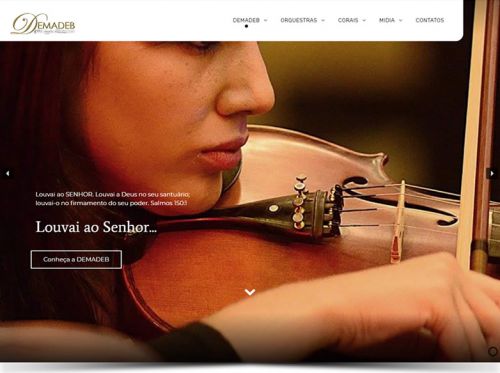The width and height of the screenshot is (500, 373).
Task: Open the ORQUESTRAS menu item
Action: 299,20
